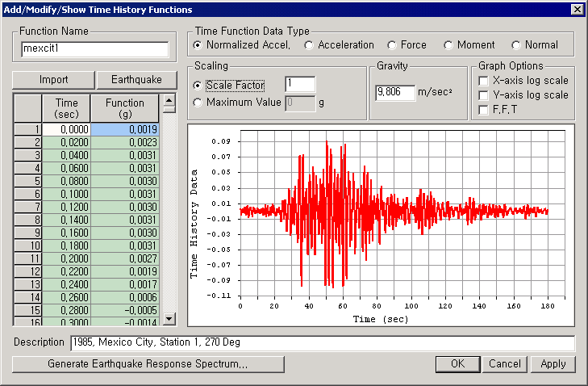Enable X-axis log scale checkbox
Image resolution: width=588 pixels, height=386 pixels.
[x=483, y=81]
